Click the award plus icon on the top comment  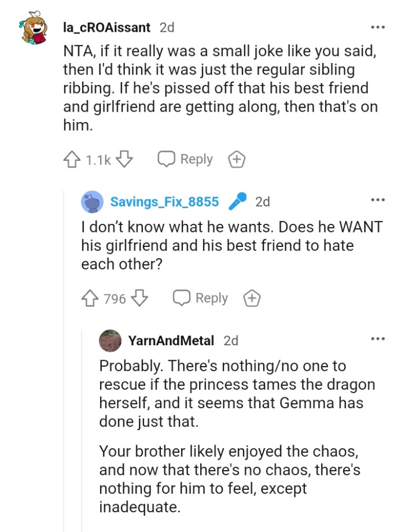237,158
